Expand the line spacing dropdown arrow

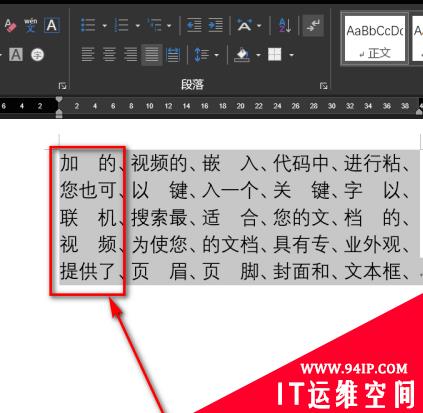coord(217,55)
